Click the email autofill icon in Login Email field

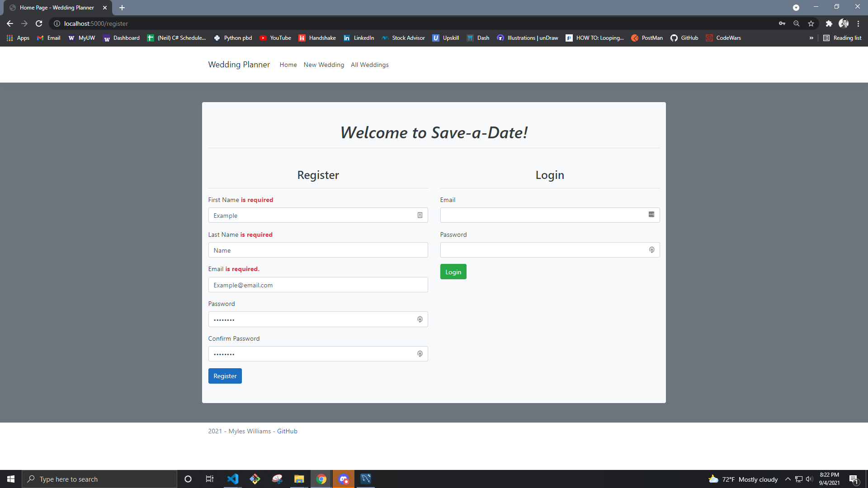[651, 215]
